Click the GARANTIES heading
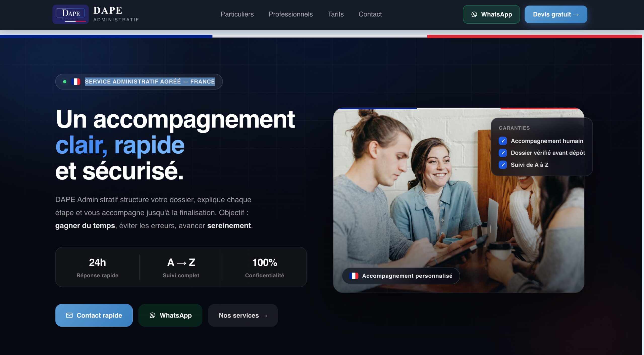 point(514,128)
